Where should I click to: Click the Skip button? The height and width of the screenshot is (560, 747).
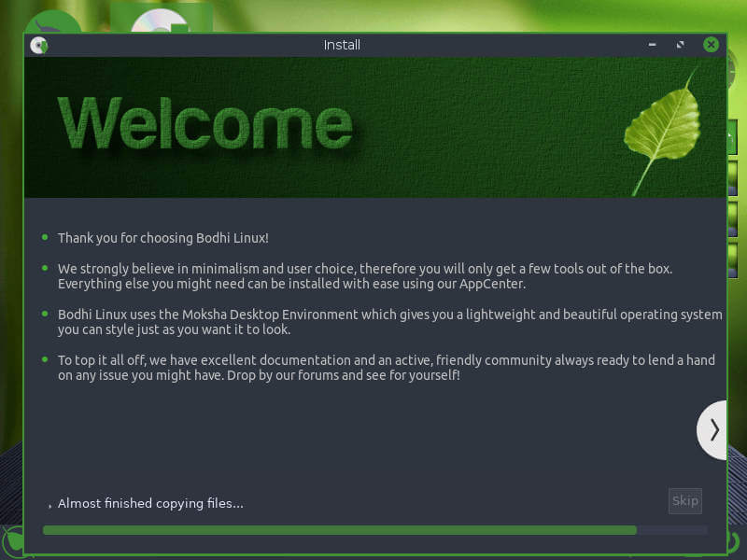[685, 501]
